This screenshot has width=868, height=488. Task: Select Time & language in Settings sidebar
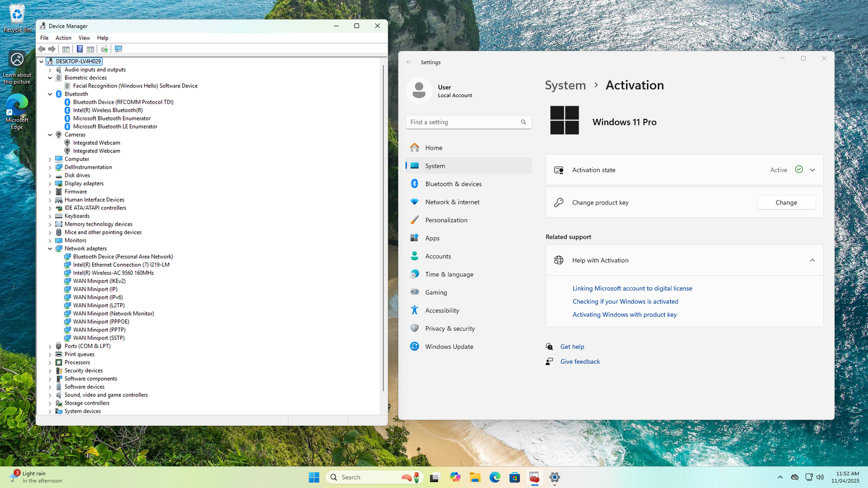[469, 274]
